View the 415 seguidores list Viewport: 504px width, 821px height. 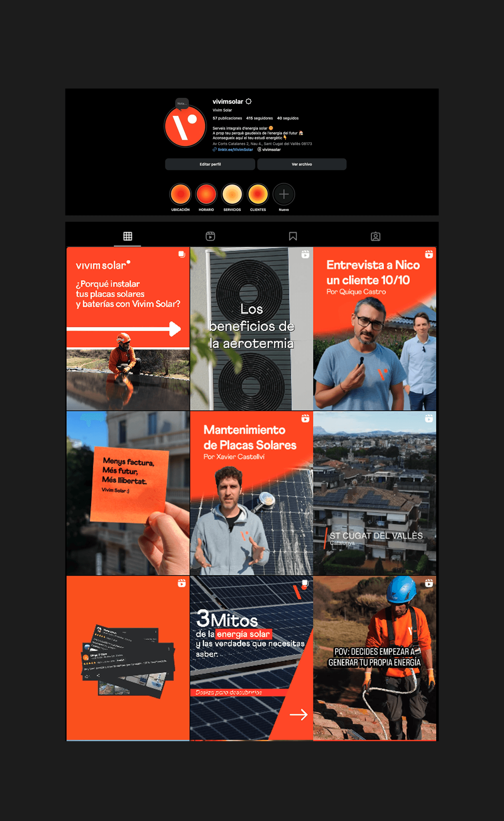point(259,118)
